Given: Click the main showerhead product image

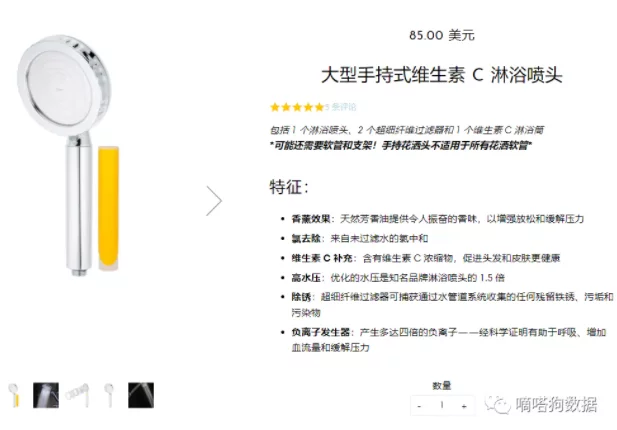Looking at the screenshot, I should pyautogui.click(x=69, y=155).
